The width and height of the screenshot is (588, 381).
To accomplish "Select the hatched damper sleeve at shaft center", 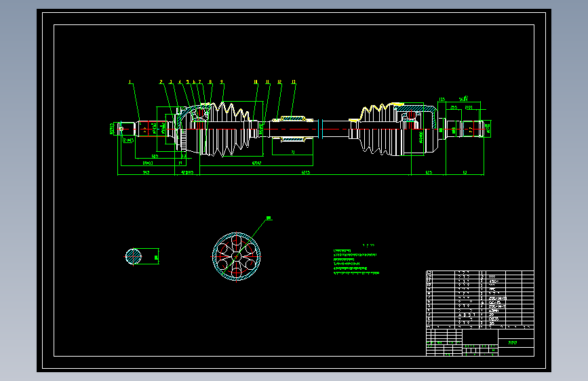I will (x=293, y=129).
